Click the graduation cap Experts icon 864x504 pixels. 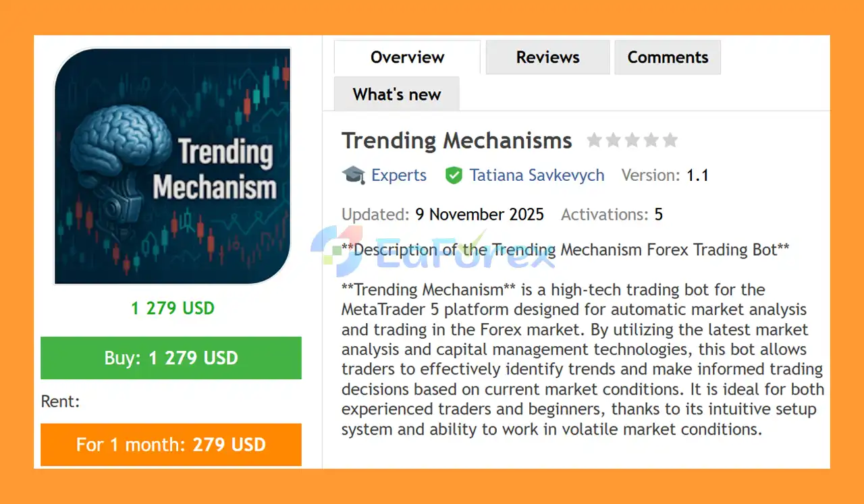(x=353, y=175)
